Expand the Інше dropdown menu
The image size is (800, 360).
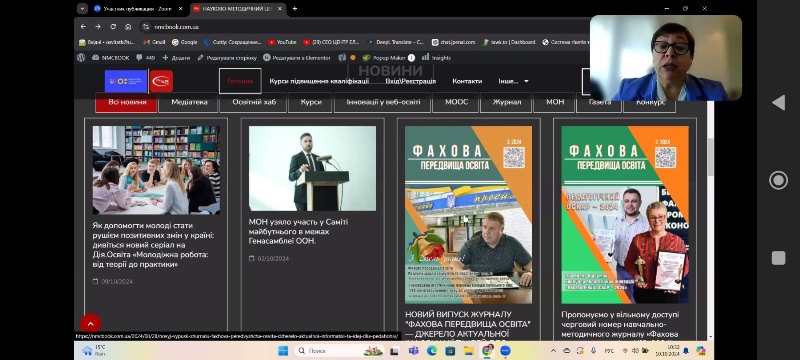pyautogui.click(x=513, y=81)
